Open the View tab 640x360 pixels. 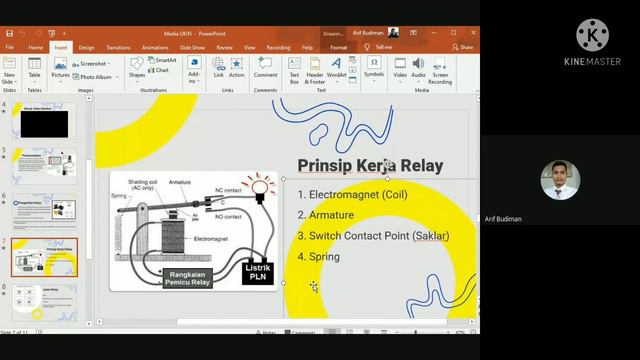tap(249, 47)
